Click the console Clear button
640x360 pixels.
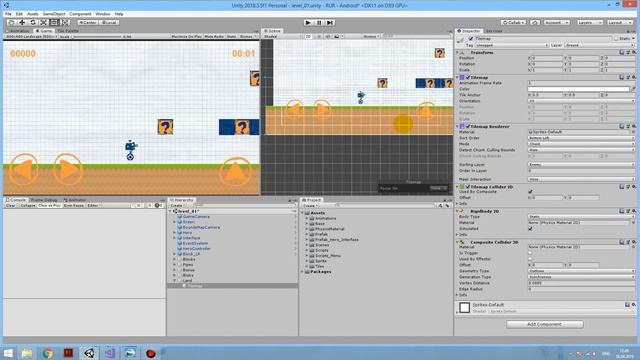coord(11,205)
